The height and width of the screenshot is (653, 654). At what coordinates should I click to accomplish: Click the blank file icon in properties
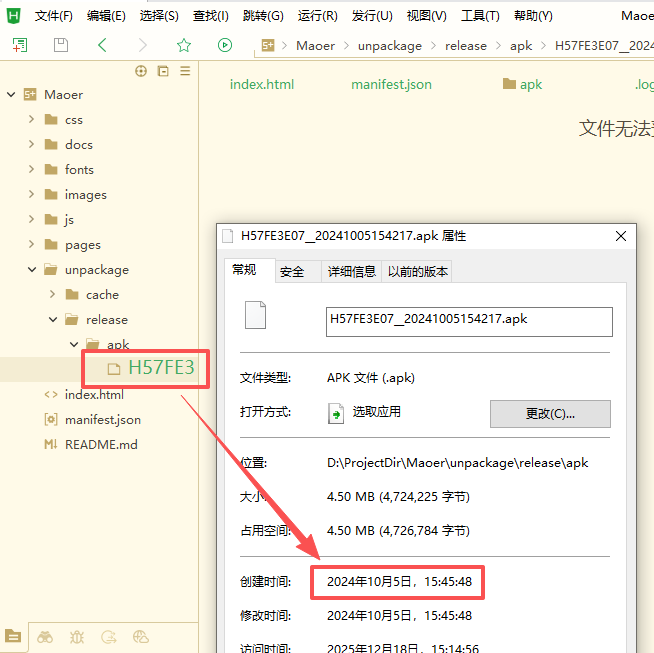click(x=255, y=315)
